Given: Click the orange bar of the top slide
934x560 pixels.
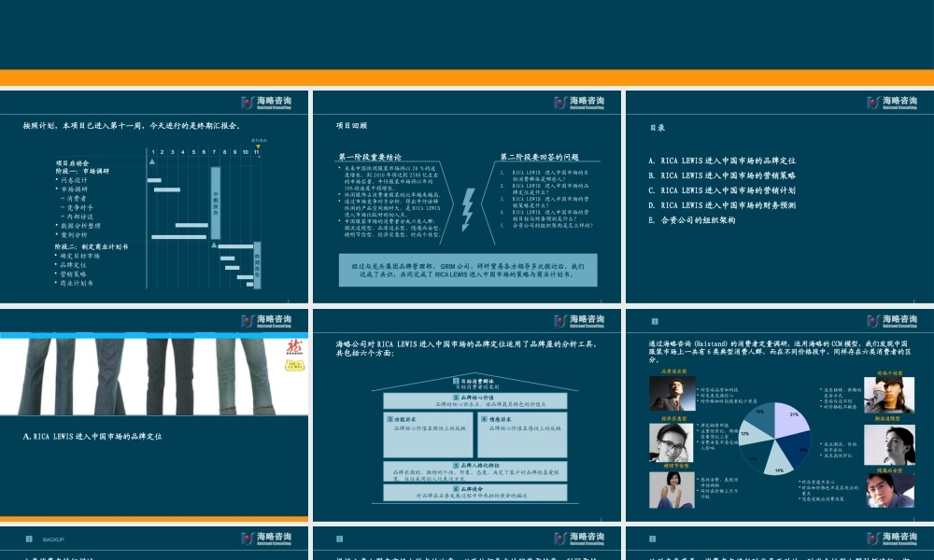Looking at the screenshot, I should tap(467, 78).
